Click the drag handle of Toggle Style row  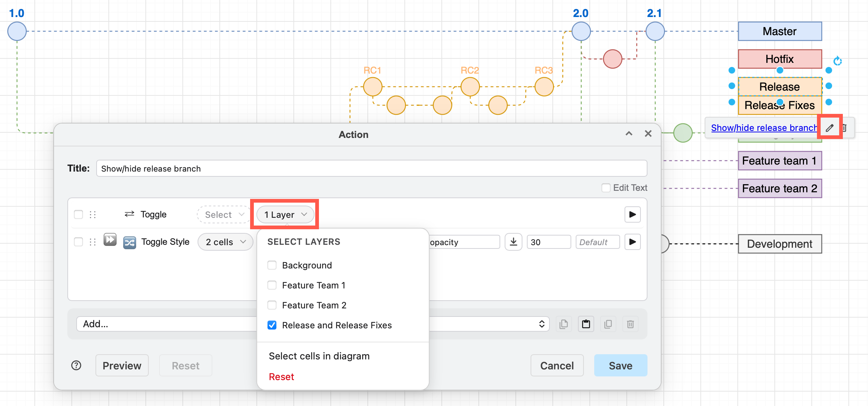93,242
